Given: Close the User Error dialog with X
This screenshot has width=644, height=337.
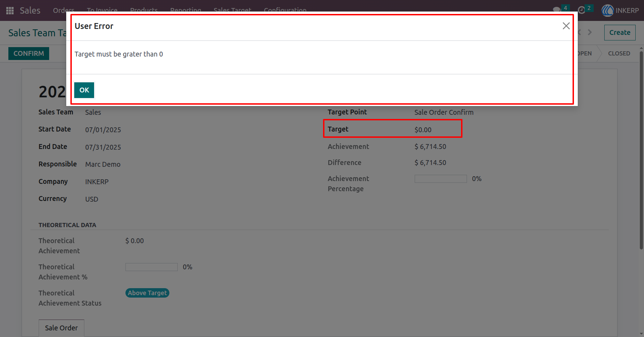Looking at the screenshot, I should pyautogui.click(x=566, y=26).
